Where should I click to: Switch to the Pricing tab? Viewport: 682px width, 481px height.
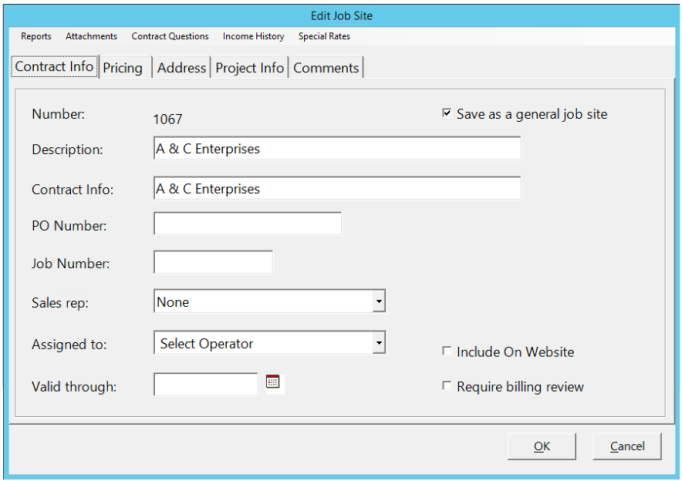point(123,68)
